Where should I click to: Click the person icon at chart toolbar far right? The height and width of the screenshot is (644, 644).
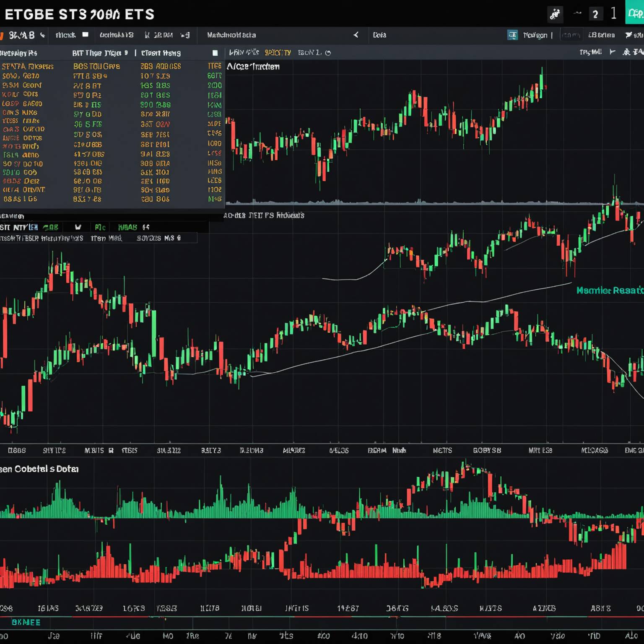[626, 52]
